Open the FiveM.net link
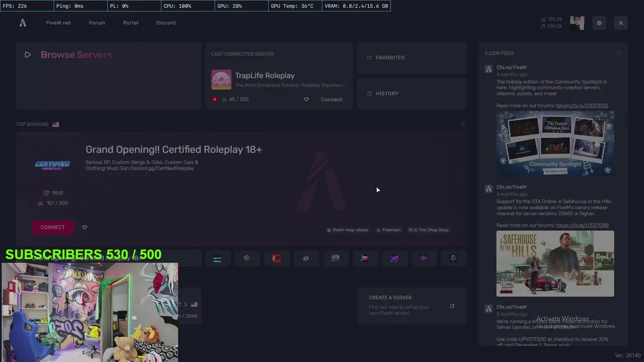This screenshot has height=362, width=644. 58,23
